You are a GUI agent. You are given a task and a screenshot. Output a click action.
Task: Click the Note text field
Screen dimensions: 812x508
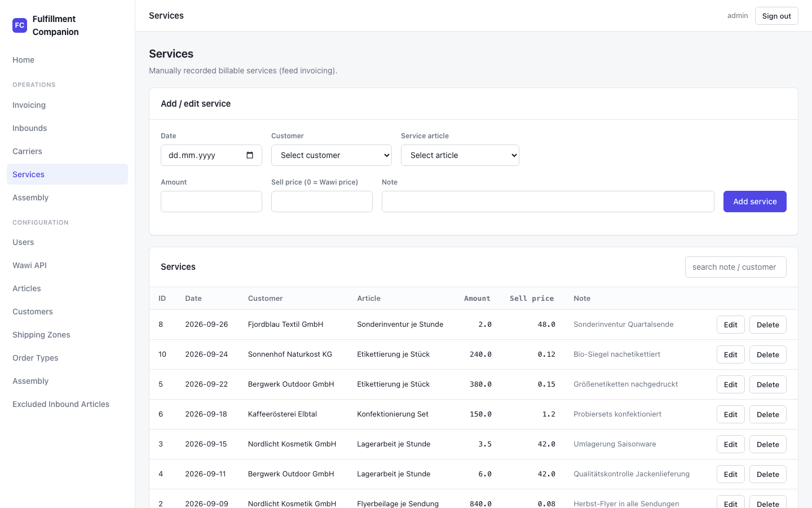click(548, 202)
